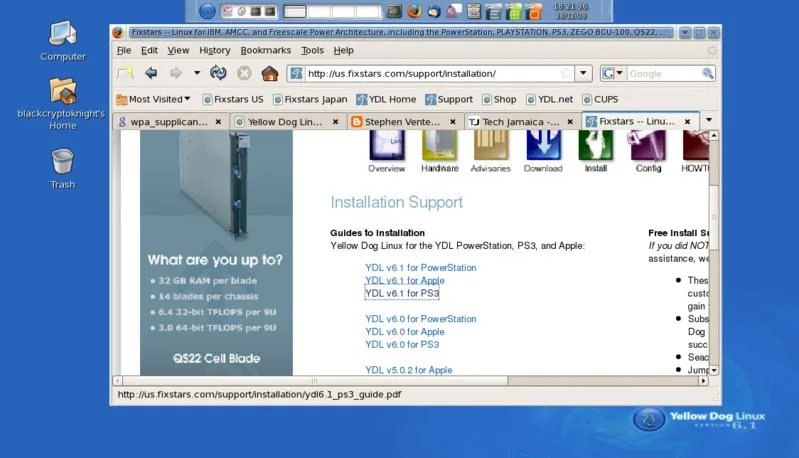Open the Install section icon
The image size is (799, 458).
point(596,151)
